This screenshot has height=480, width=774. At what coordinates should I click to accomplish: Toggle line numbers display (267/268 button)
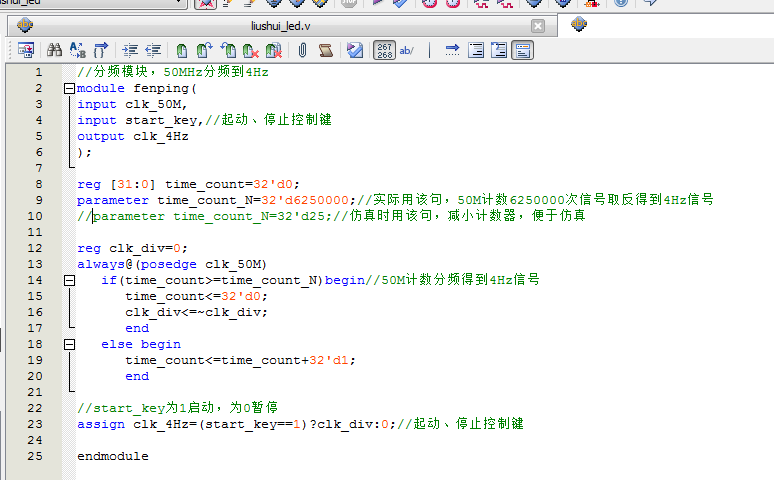384,49
